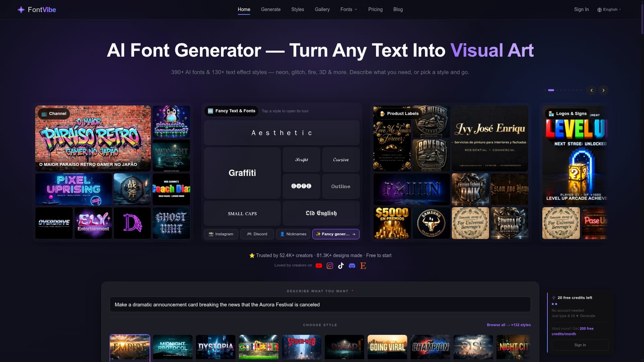Click the FontVibe star logo icon
Image resolution: width=644 pixels, height=362 pixels.
coord(21,10)
